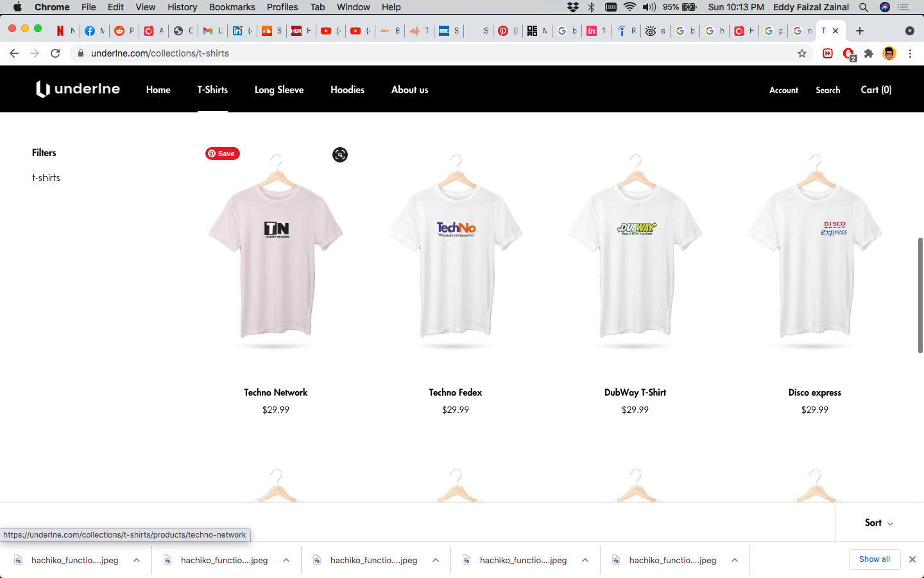Bookmark this page with the star icon
Viewport: 924px width, 578px height.
[x=801, y=53]
